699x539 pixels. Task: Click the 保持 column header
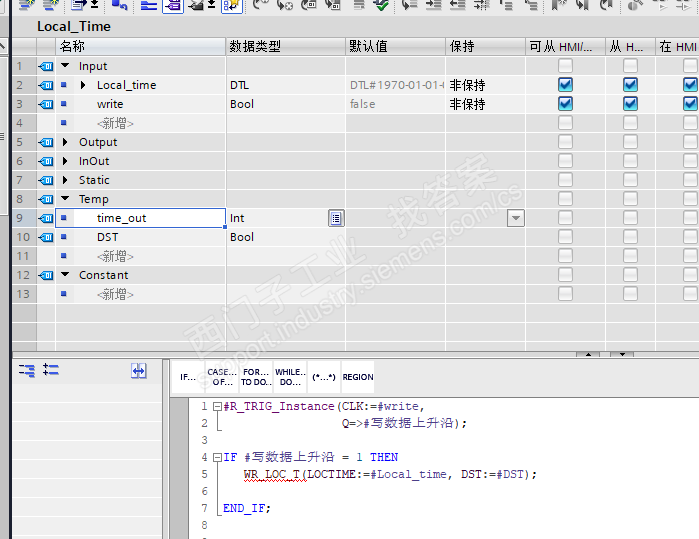(485, 46)
